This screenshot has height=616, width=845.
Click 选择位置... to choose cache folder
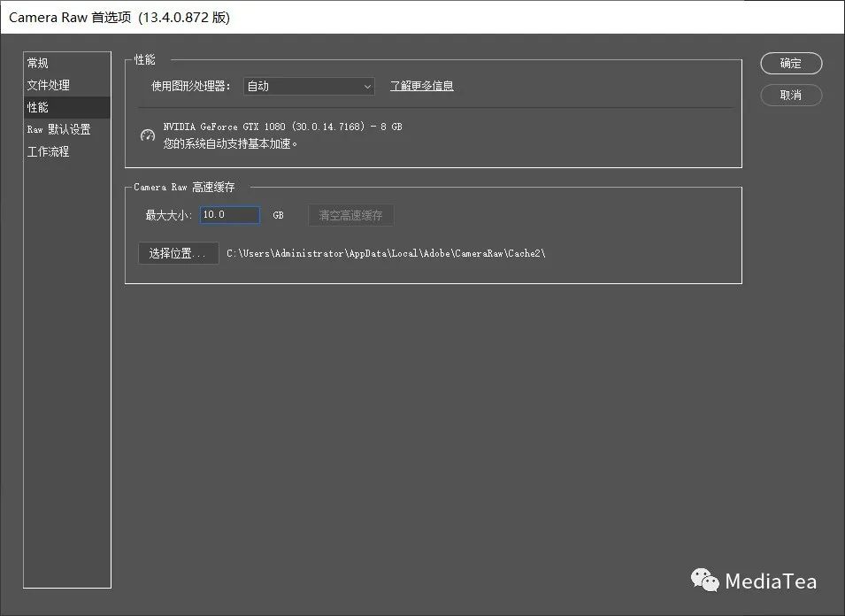179,253
